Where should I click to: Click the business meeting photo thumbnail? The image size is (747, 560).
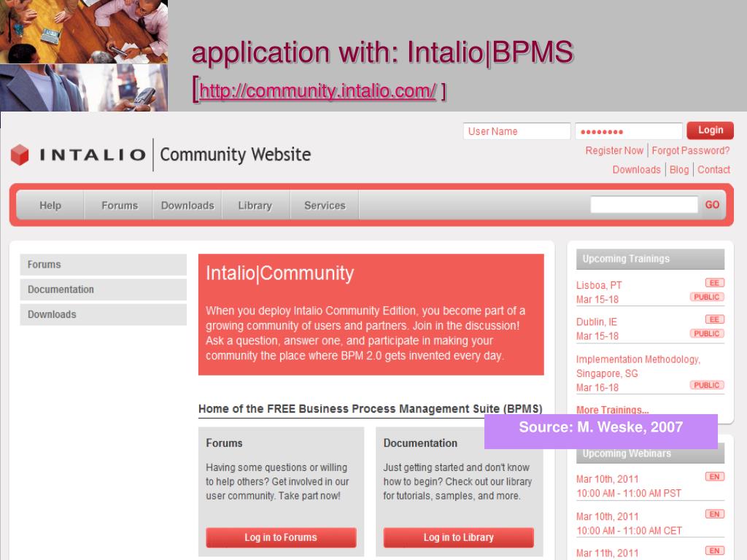click(x=84, y=31)
